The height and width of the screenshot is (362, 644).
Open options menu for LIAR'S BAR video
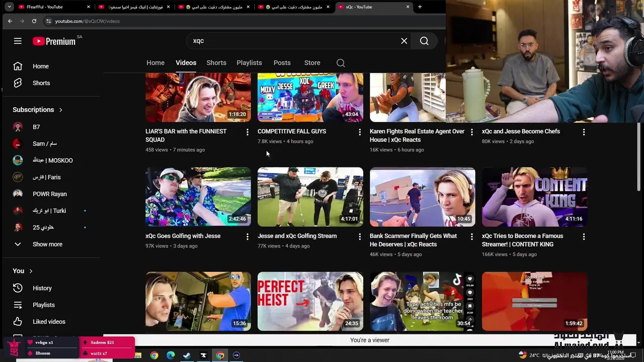[247, 132]
